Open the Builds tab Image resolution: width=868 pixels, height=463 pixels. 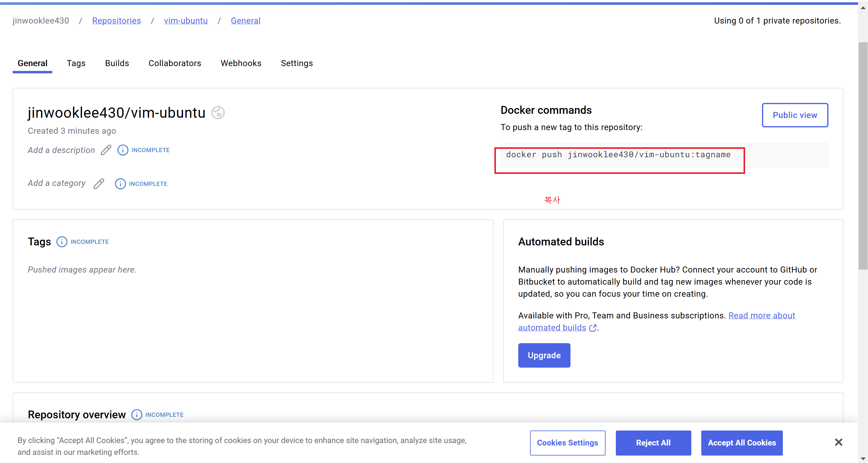click(117, 63)
